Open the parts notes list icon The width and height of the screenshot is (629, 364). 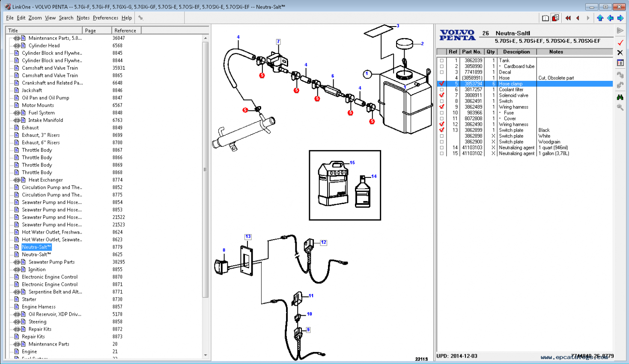pyautogui.click(x=620, y=62)
